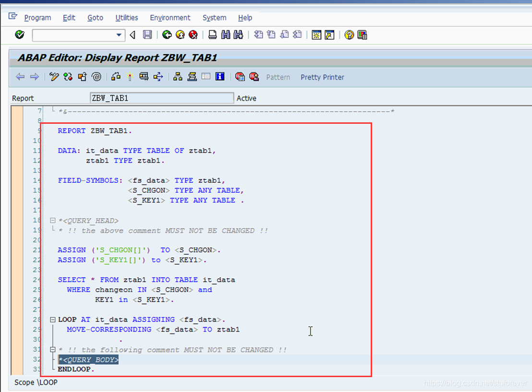Viewport: 532px width, 392px height.
Task: Open the System menu
Action: [215, 18]
